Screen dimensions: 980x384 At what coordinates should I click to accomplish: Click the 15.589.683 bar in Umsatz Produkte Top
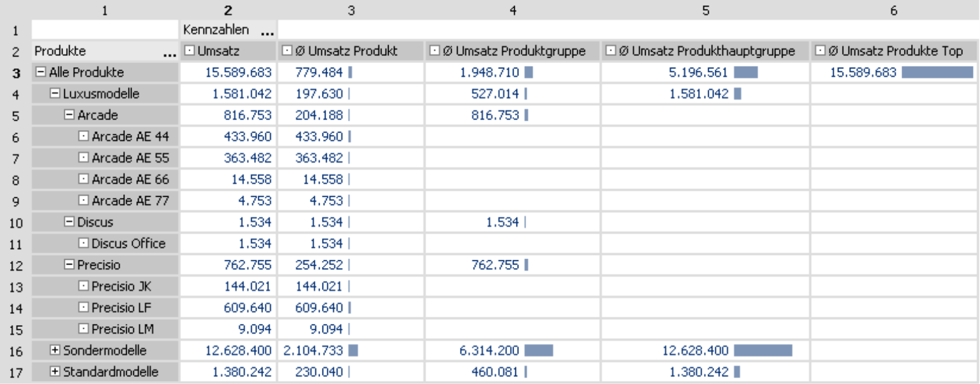[x=937, y=72]
